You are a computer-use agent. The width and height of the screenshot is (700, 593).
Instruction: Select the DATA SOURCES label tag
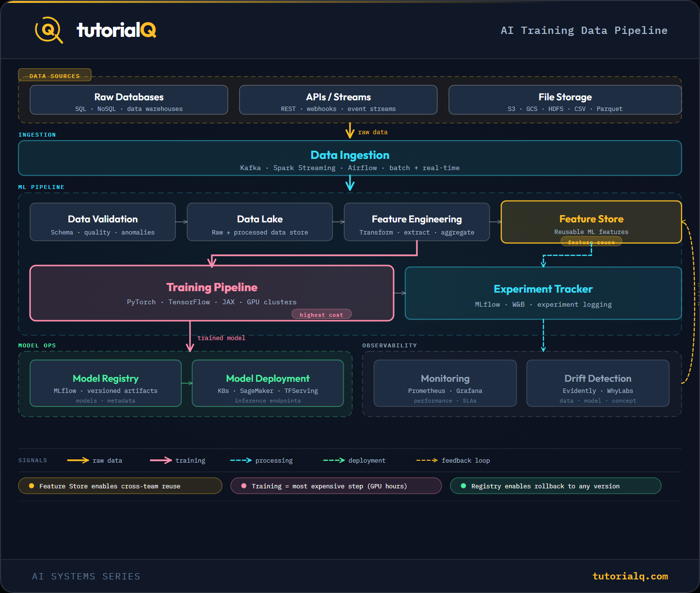click(x=55, y=76)
